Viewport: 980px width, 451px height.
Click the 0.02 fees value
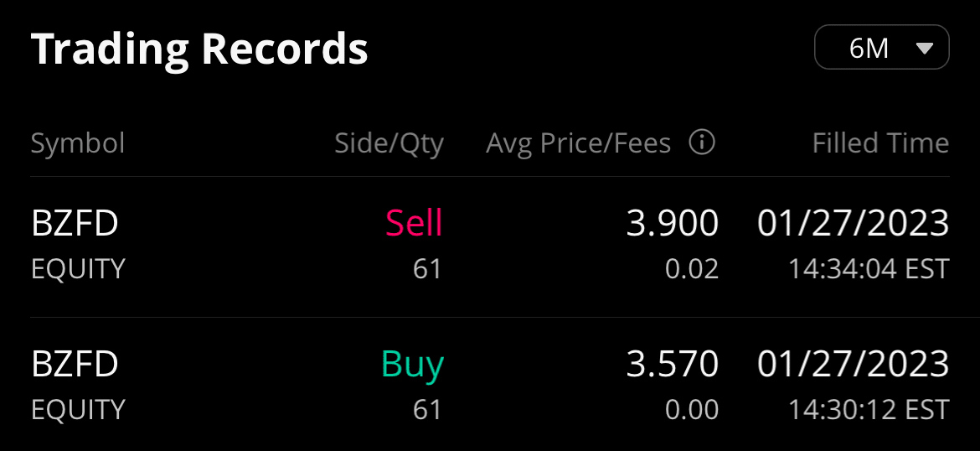693,269
